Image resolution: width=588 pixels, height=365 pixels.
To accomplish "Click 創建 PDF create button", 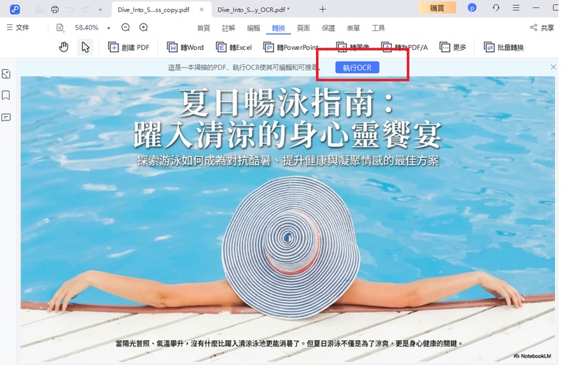I will click(129, 47).
